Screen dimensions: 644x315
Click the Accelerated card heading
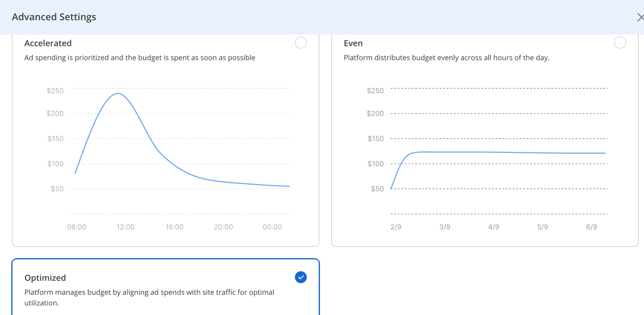pyautogui.click(x=48, y=43)
